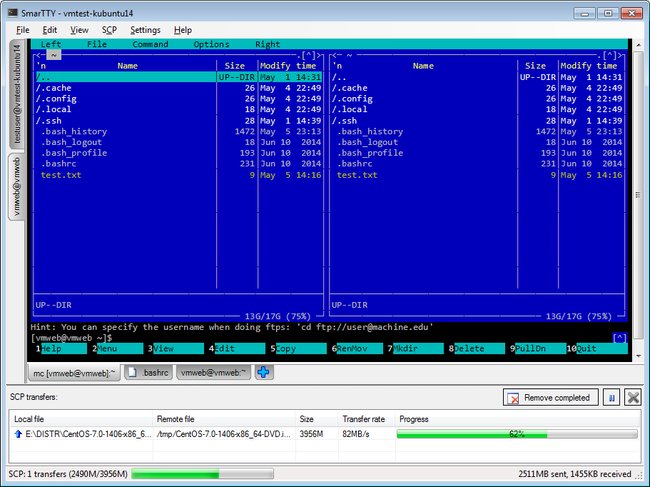Open the Help menu
Image resolution: width=650 pixels, height=487 pixels.
pyautogui.click(x=183, y=30)
